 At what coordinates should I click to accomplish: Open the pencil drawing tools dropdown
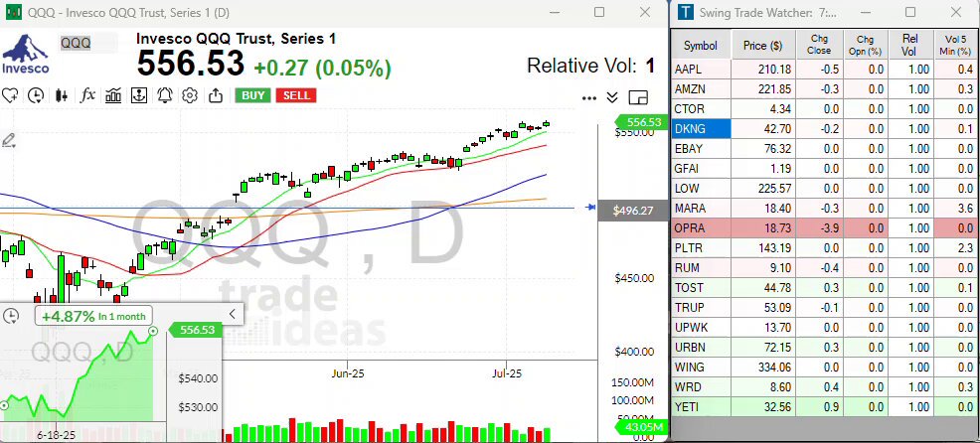pyautogui.click(x=9, y=141)
